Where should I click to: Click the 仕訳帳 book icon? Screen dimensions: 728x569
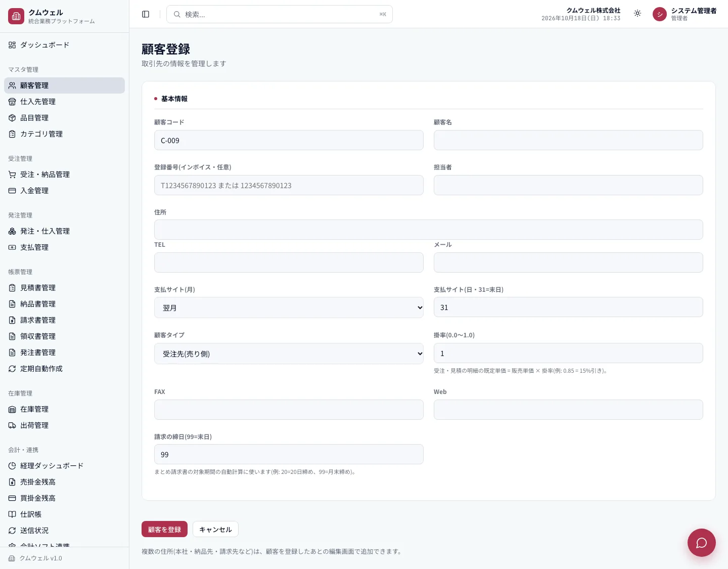point(12,514)
